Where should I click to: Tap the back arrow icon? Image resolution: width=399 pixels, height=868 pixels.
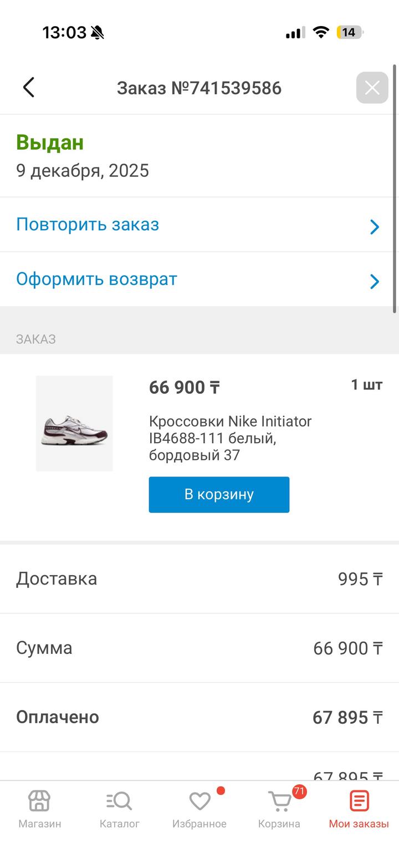tap(29, 88)
